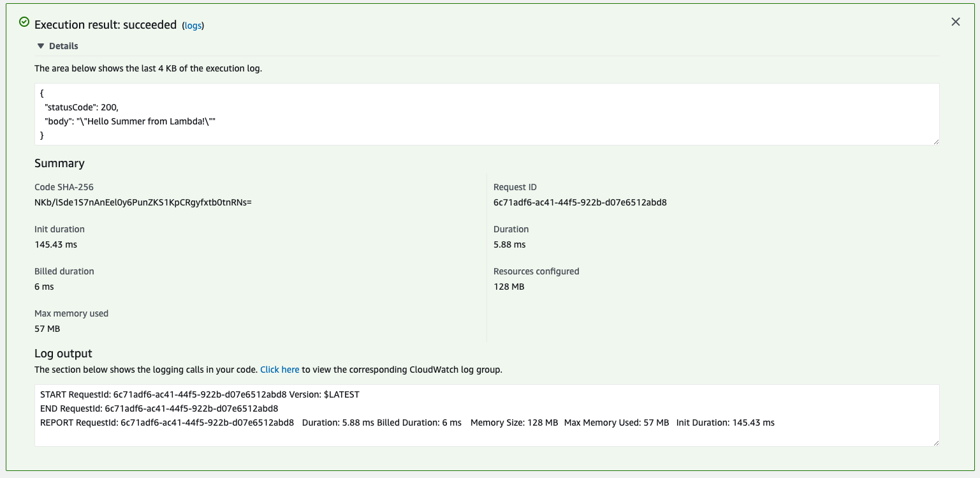Select the Request ID value in Summary
Screen dimensions: 980x478
[x=580, y=202]
